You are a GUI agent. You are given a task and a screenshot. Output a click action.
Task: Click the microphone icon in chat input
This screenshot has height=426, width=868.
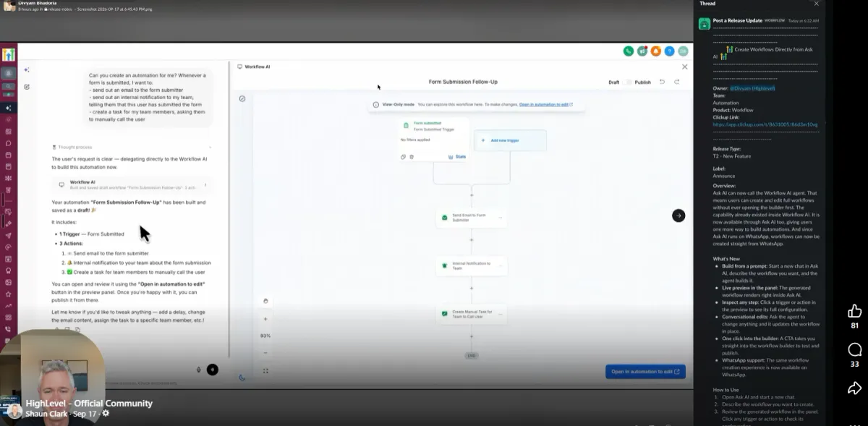198,370
